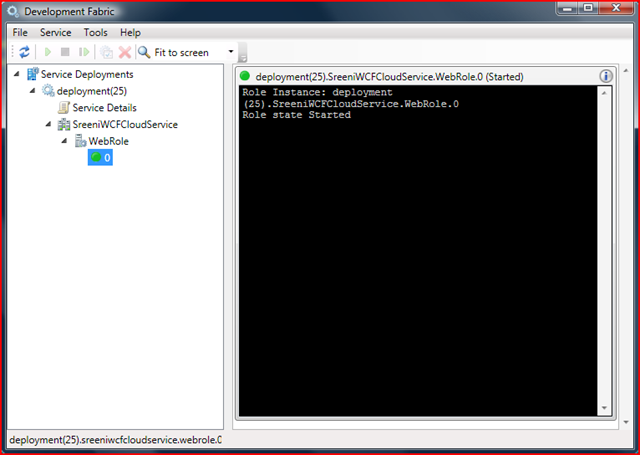Click the info icon on instance panel
The image size is (640, 455).
[606, 76]
